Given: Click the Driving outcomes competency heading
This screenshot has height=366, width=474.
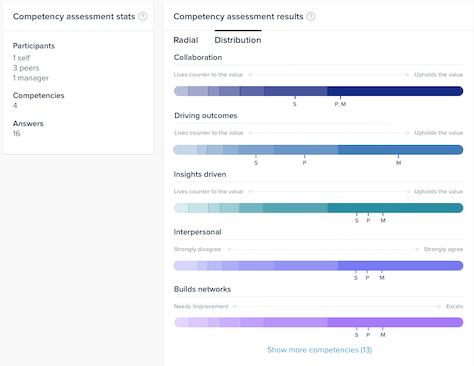Looking at the screenshot, I should point(206,116).
